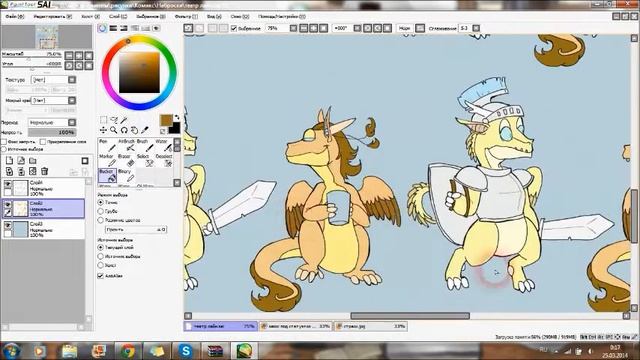This screenshot has height=360, width=640.
Task: Select the current layer source radio
Action: [x=100, y=247]
